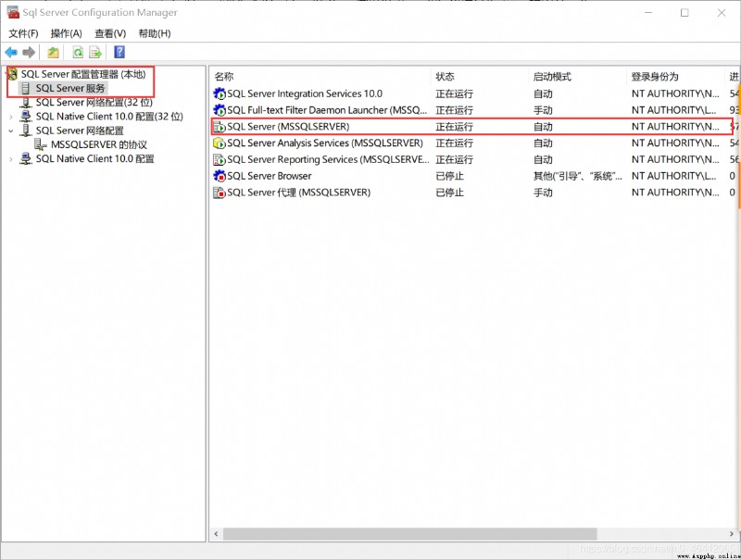Screen dimensions: 741x560
Task: Select SQL Server 服务 in the tree
Action: point(70,88)
